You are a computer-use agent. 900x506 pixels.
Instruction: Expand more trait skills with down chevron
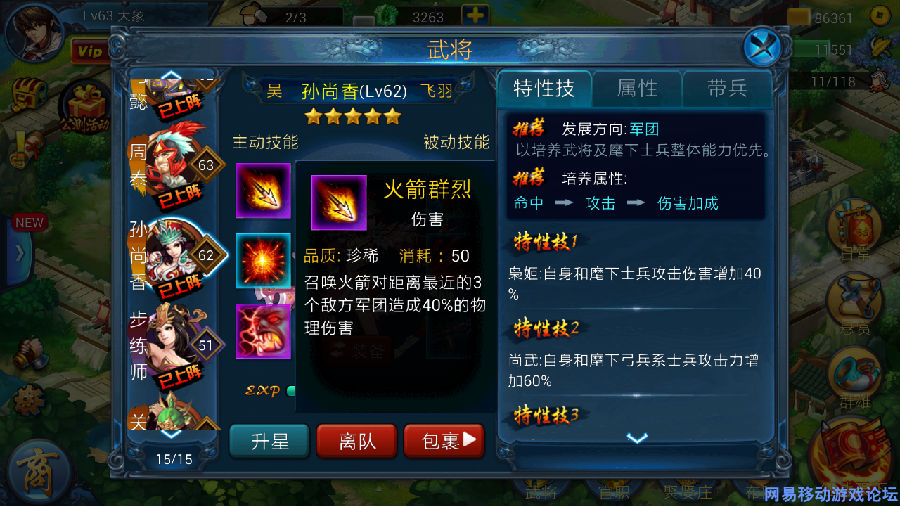[637, 439]
